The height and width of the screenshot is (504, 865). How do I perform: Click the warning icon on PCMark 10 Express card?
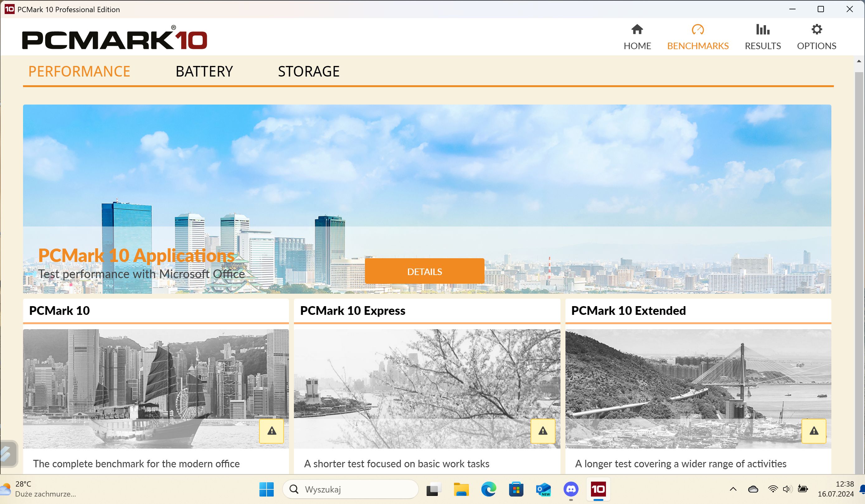[x=543, y=431]
